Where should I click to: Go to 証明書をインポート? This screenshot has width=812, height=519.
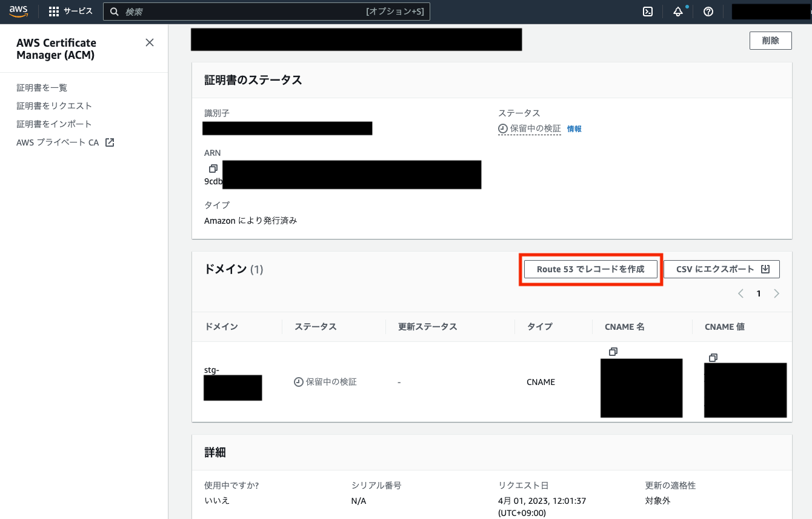click(55, 124)
